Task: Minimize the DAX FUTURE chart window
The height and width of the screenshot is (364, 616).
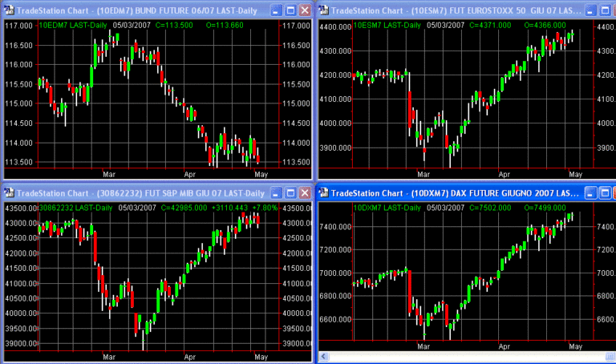Action: pyautogui.click(x=593, y=193)
